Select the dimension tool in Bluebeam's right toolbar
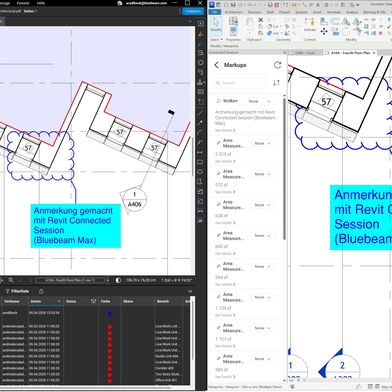Viewport: 392px width, 392px height. point(200,152)
